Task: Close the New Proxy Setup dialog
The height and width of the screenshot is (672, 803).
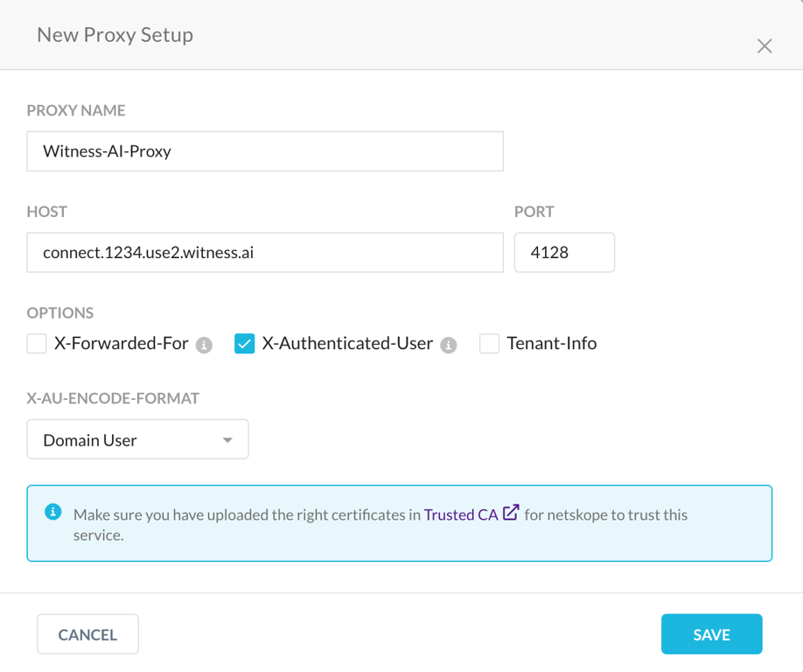Action: coord(765,46)
